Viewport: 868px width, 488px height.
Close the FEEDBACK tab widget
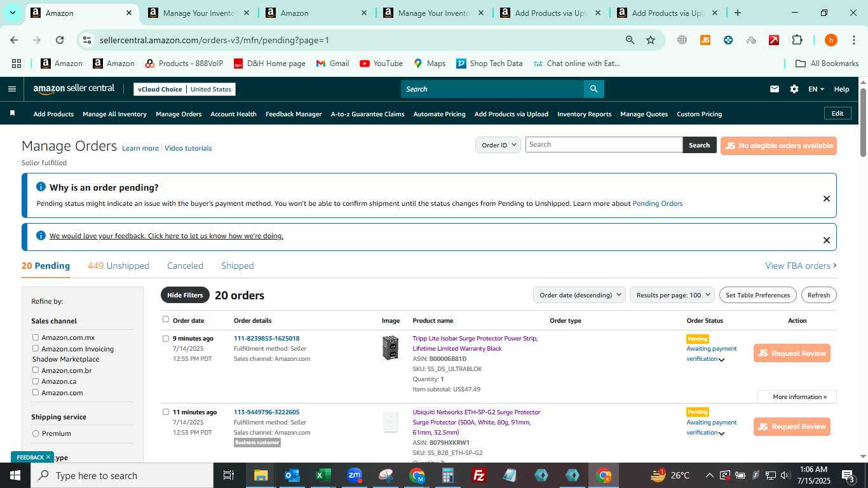pyautogui.click(x=48, y=457)
